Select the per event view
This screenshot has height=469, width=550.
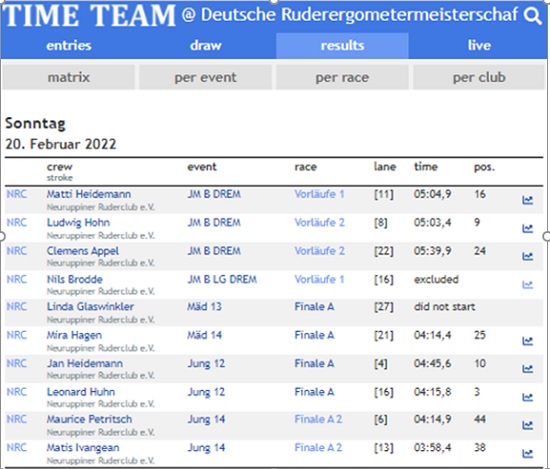pos(206,77)
